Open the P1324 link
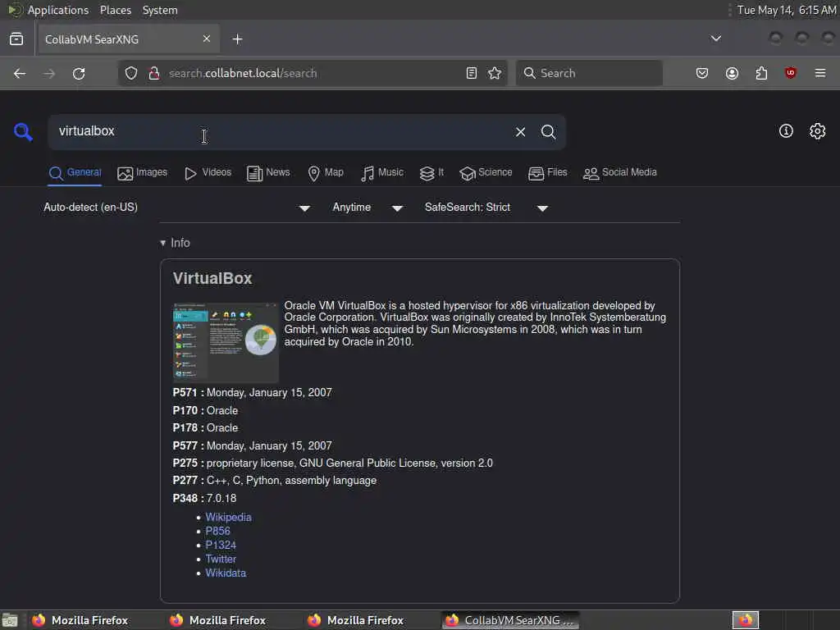 [221, 546]
